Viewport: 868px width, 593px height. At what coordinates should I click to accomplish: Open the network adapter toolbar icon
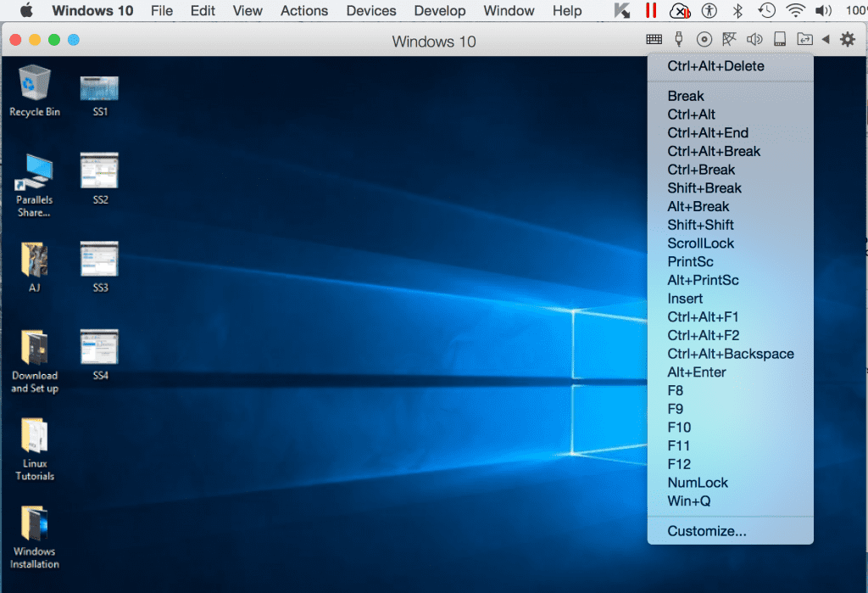(x=731, y=38)
